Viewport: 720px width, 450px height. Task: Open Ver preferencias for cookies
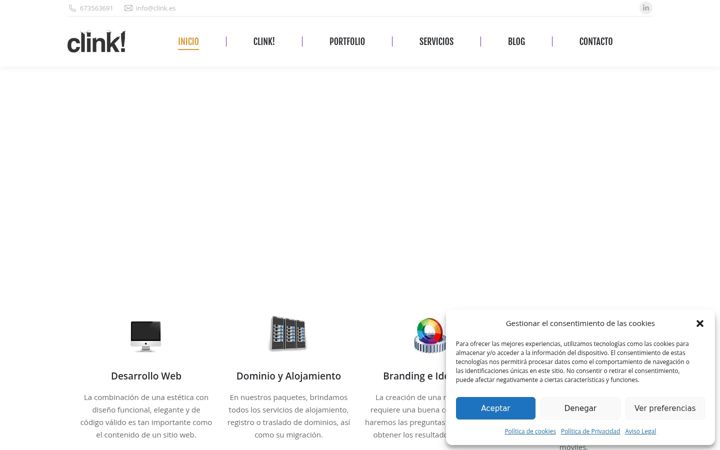(665, 408)
